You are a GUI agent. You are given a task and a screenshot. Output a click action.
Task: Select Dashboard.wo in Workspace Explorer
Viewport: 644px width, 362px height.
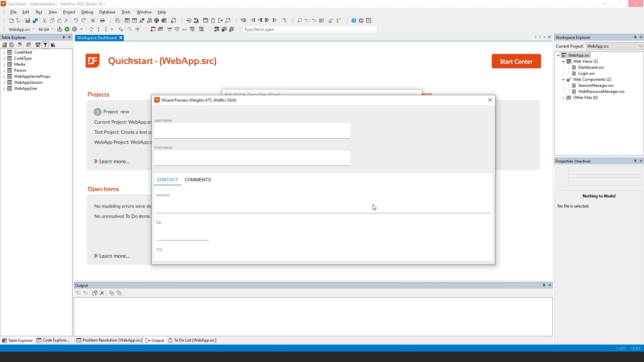coord(591,67)
